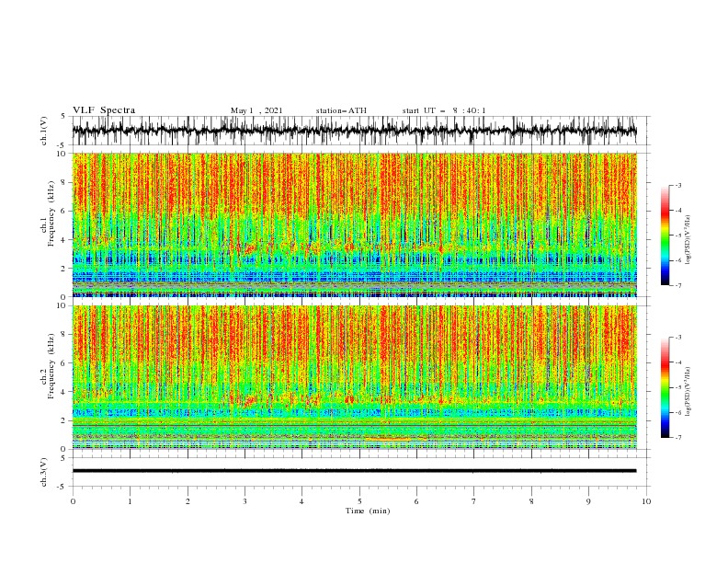Click time axis tick label "0"
Image resolution: width=728 pixels, height=563 pixels.
tap(73, 501)
